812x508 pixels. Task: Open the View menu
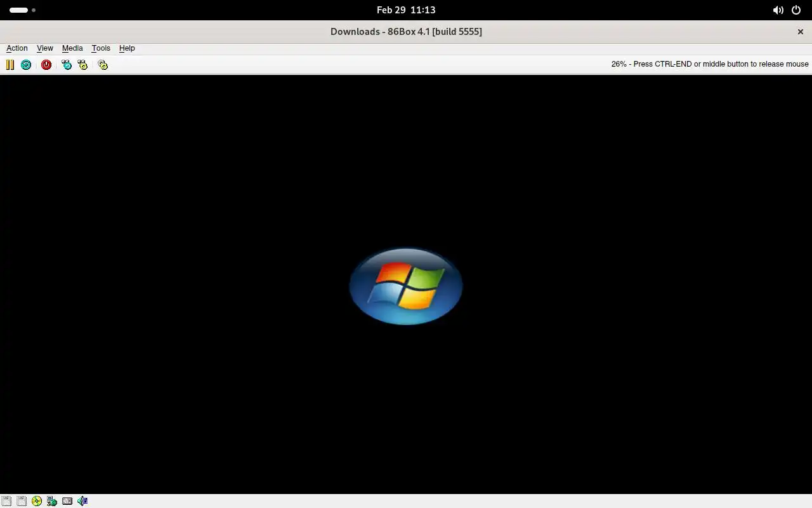(x=45, y=48)
